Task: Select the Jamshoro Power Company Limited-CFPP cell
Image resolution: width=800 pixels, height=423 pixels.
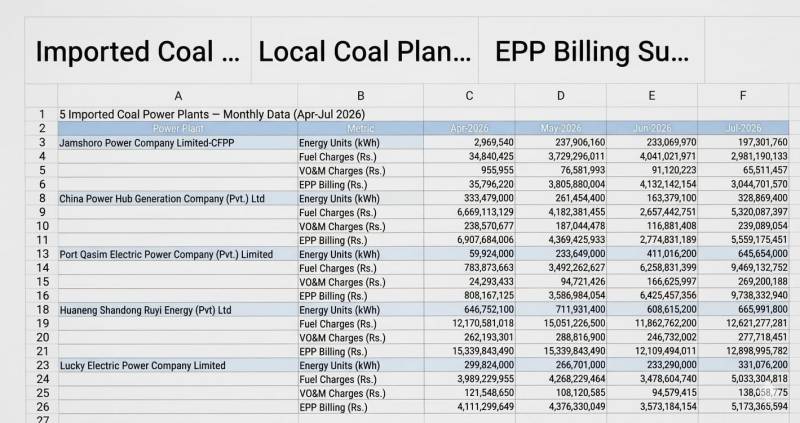Action: [178, 143]
